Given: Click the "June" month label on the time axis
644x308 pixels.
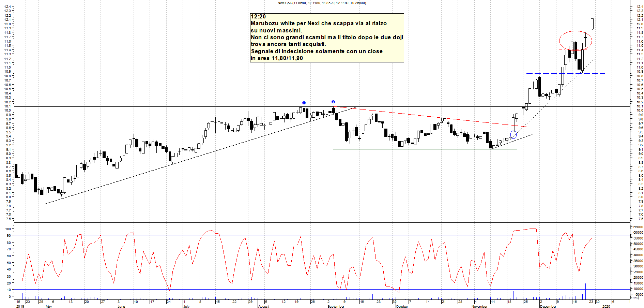Looking at the screenshot, I should [121, 306].
